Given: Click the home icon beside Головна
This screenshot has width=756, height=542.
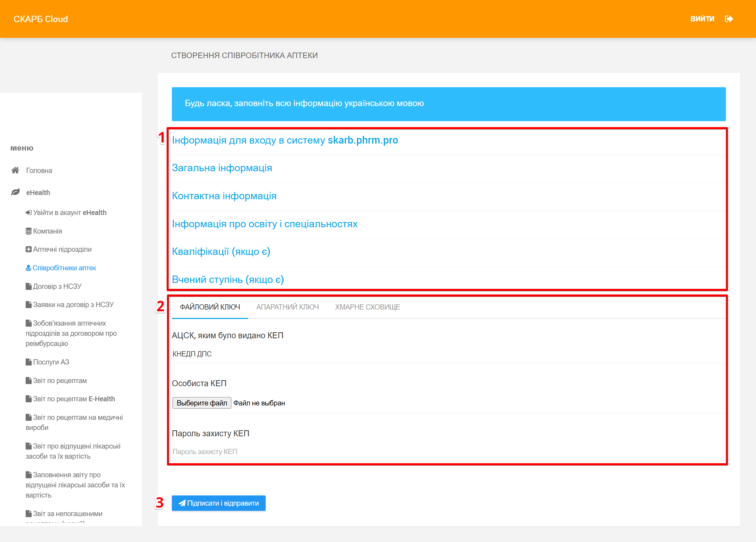Looking at the screenshot, I should coord(15,171).
